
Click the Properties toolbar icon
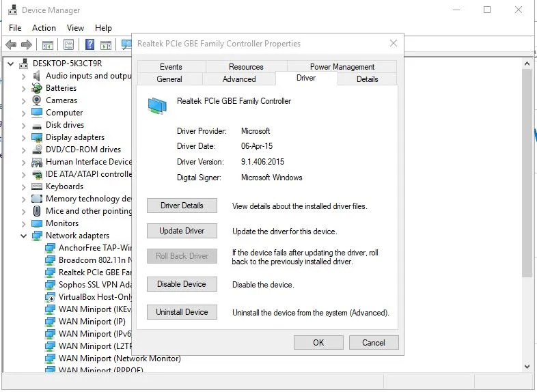pyautogui.click(x=68, y=44)
